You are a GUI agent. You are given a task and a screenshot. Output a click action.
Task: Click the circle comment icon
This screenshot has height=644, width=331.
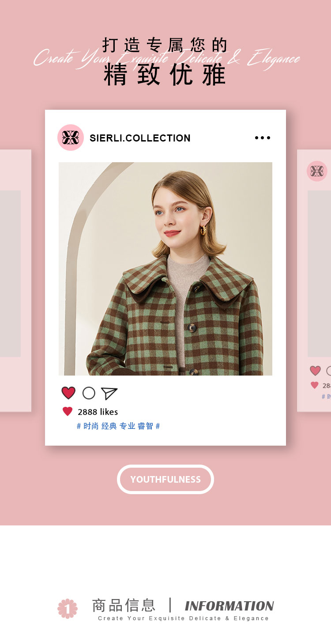[x=89, y=393]
